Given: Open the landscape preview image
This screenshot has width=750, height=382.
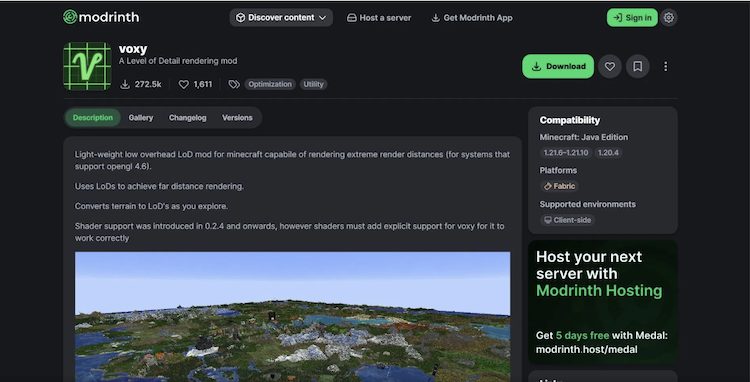Looking at the screenshot, I should [x=292, y=317].
